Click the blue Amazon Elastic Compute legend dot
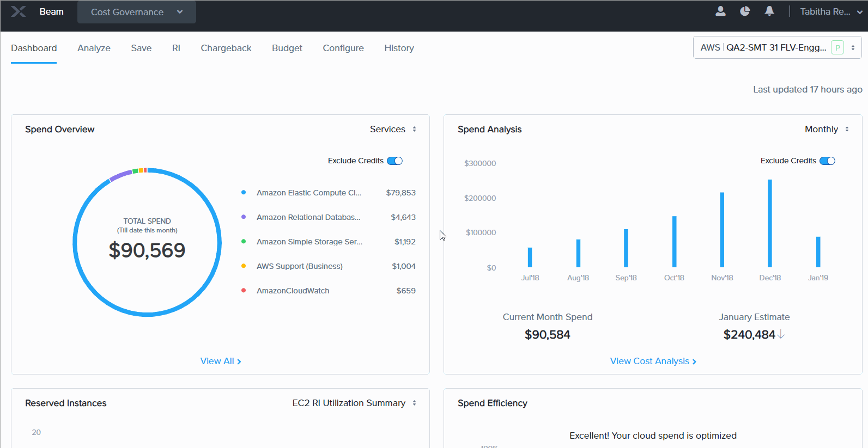Screen dimensions: 868x448 pyautogui.click(x=244, y=192)
